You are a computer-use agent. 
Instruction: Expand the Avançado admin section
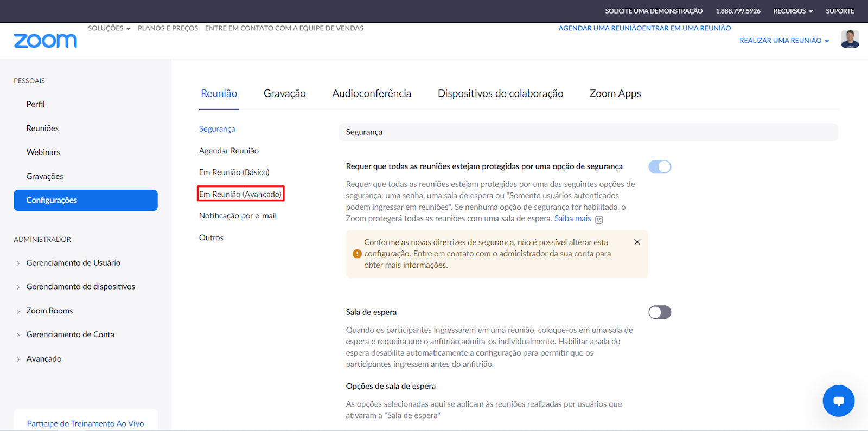44,359
